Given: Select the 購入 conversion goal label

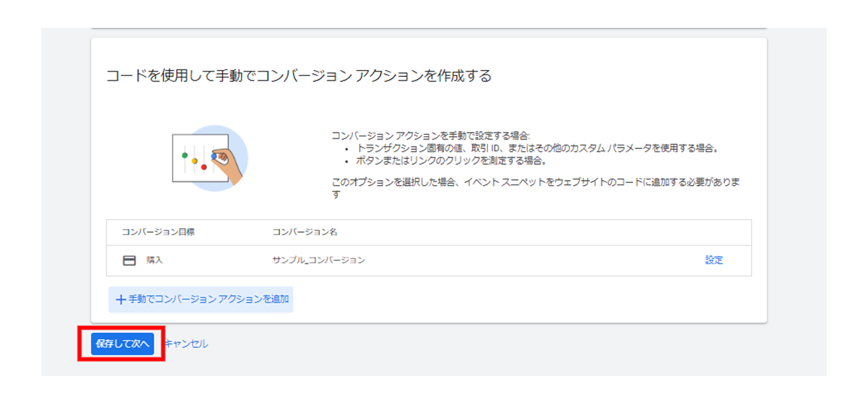Looking at the screenshot, I should click(x=154, y=260).
